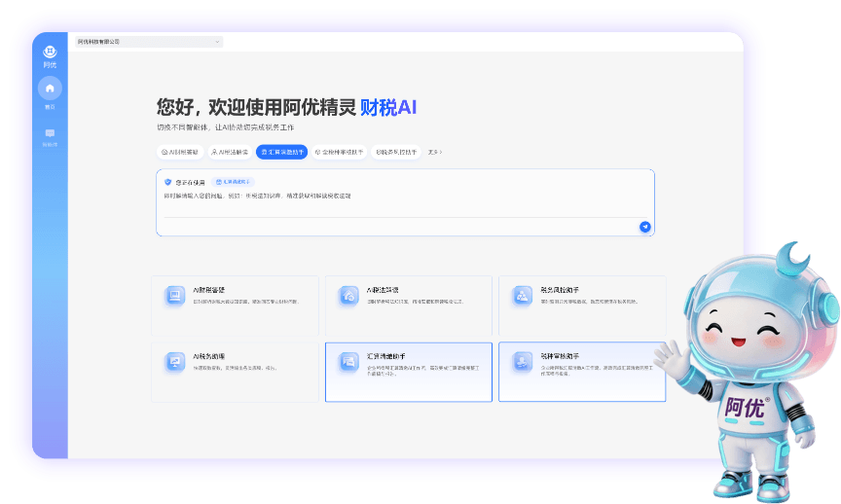Select the AI税法解读 agent pill

click(230, 153)
